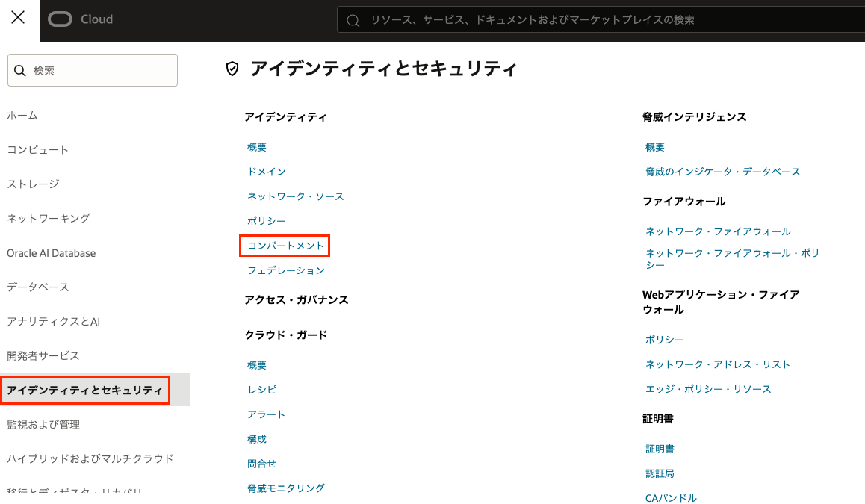Open the 構成 link

(x=257, y=439)
